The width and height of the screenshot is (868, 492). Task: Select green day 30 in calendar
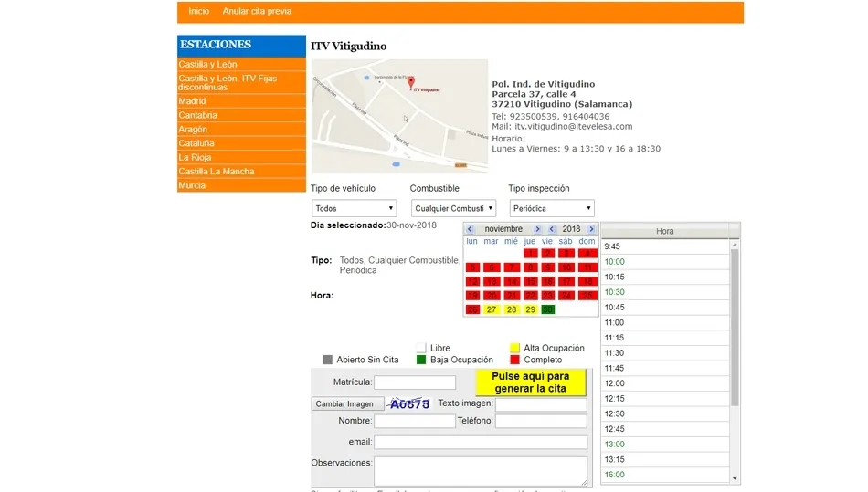pyautogui.click(x=547, y=309)
